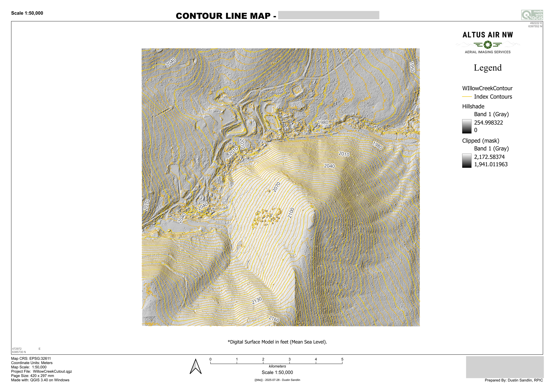Click the north arrow symbol
The image size is (554, 392).
(195, 367)
